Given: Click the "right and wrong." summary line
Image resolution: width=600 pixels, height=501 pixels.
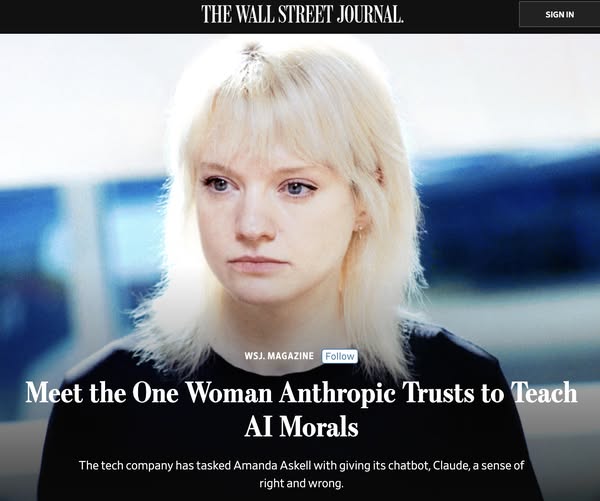Looking at the screenshot, I should tap(302, 483).
